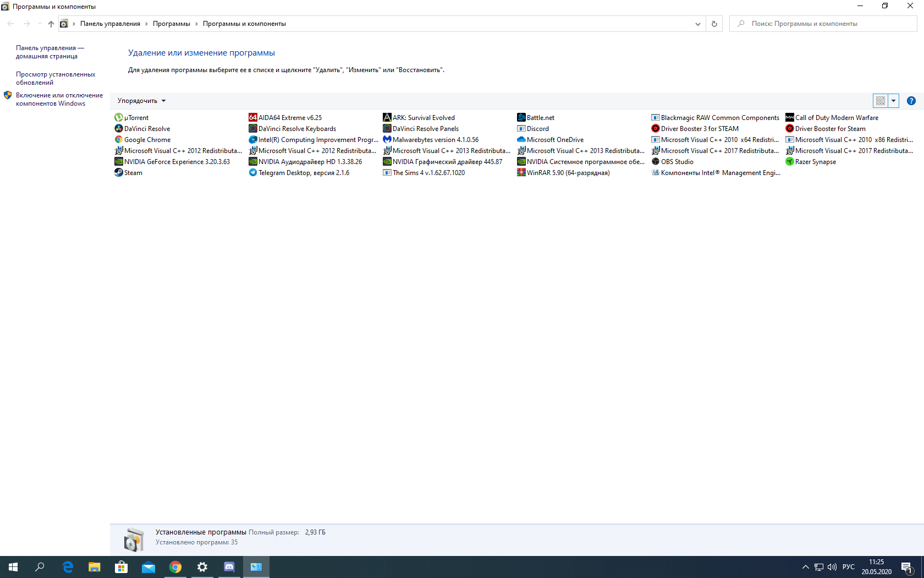Select The Sims 4 v.1.62.67.1020 entry
The height and width of the screenshot is (578, 924).
pyautogui.click(x=424, y=172)
